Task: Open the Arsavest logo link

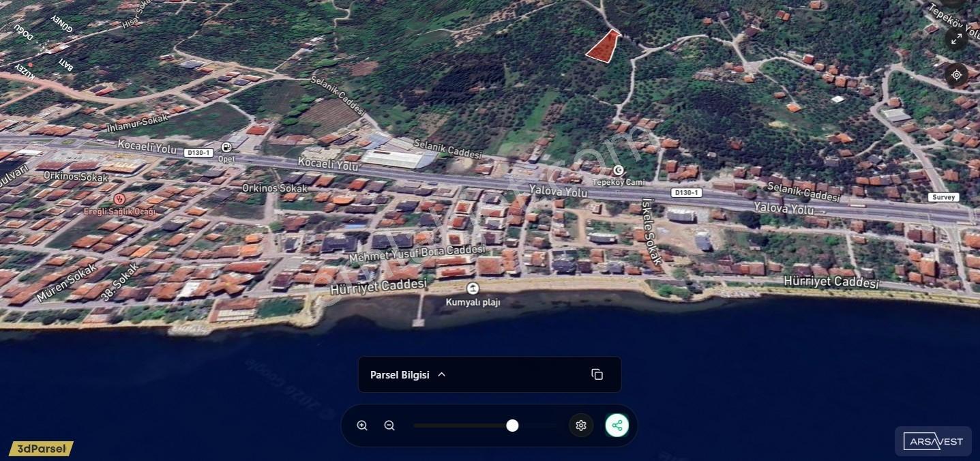Action: [x=933, y=441]
